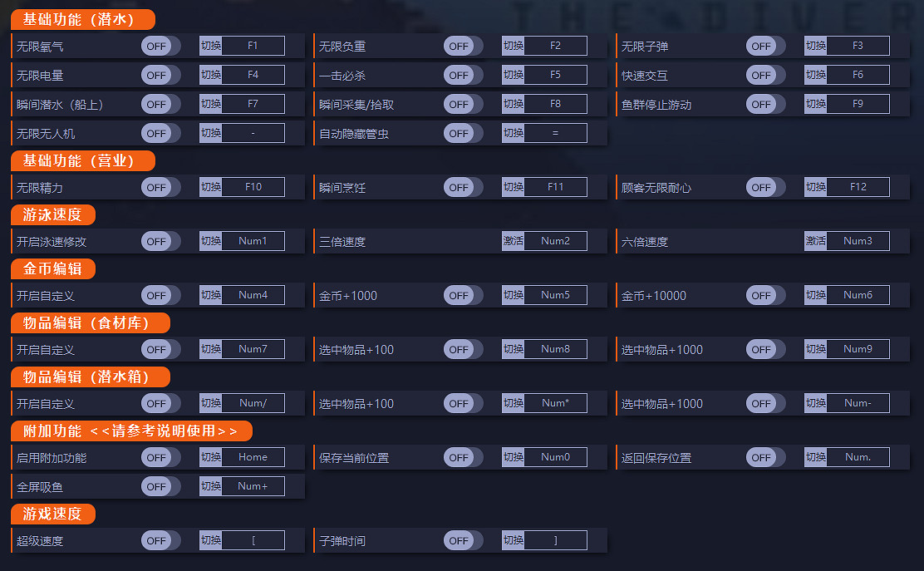Enable 超级速度 switch
924x571 pixels.
(160, 540)
